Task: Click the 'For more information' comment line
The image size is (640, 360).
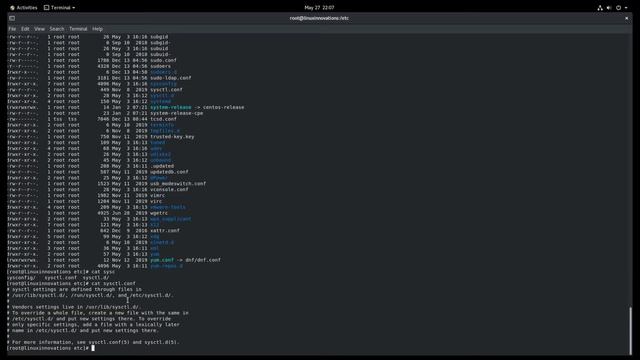Action: (x=93, y=342)
